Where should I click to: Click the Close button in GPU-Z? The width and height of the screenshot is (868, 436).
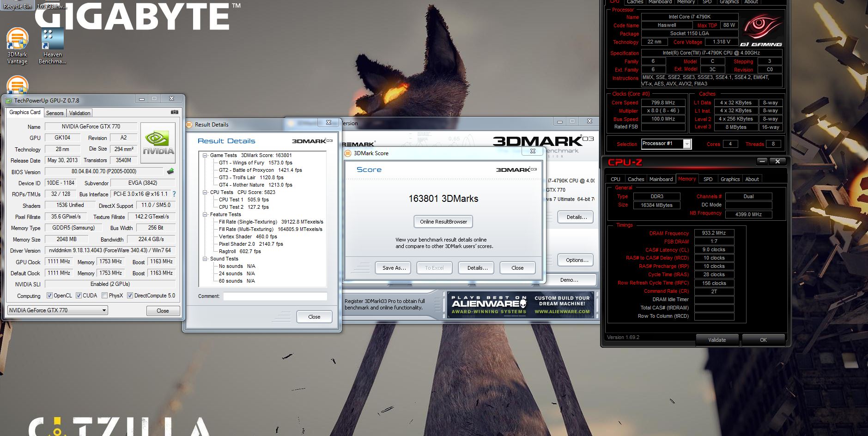[163, 311]
